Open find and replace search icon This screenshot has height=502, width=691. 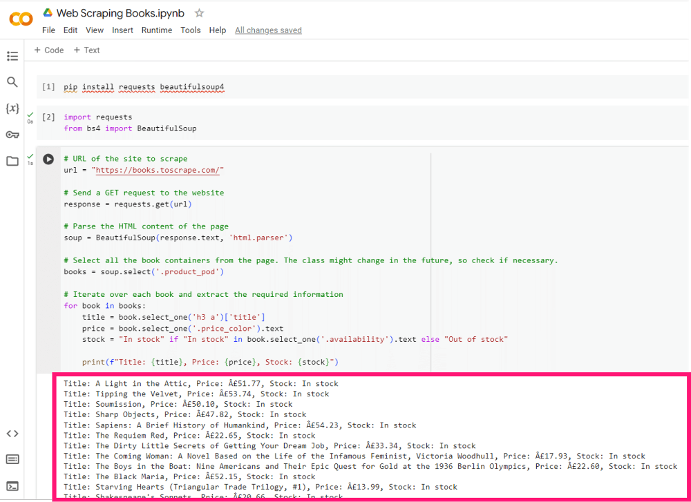click(12, 82)
